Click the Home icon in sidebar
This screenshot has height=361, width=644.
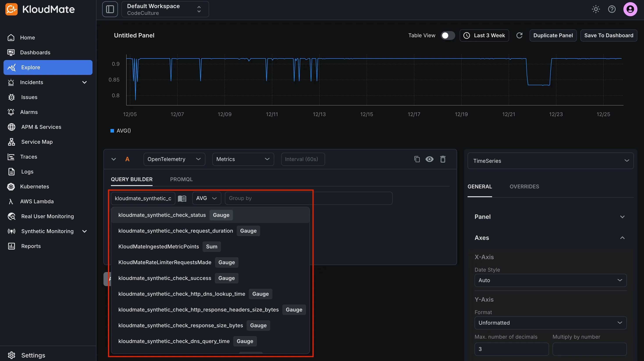(x=11, y=37)
